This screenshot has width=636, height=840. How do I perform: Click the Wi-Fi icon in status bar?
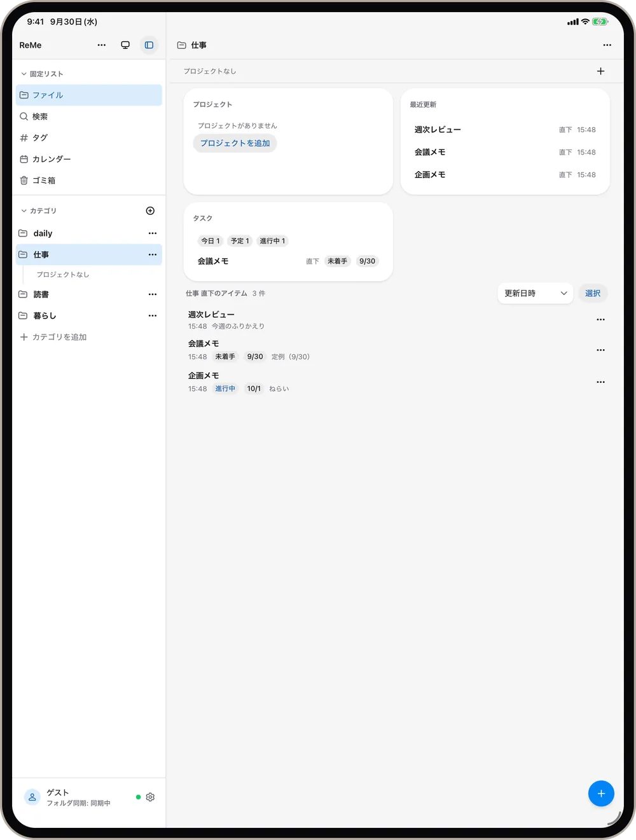(x=585, y=22)
